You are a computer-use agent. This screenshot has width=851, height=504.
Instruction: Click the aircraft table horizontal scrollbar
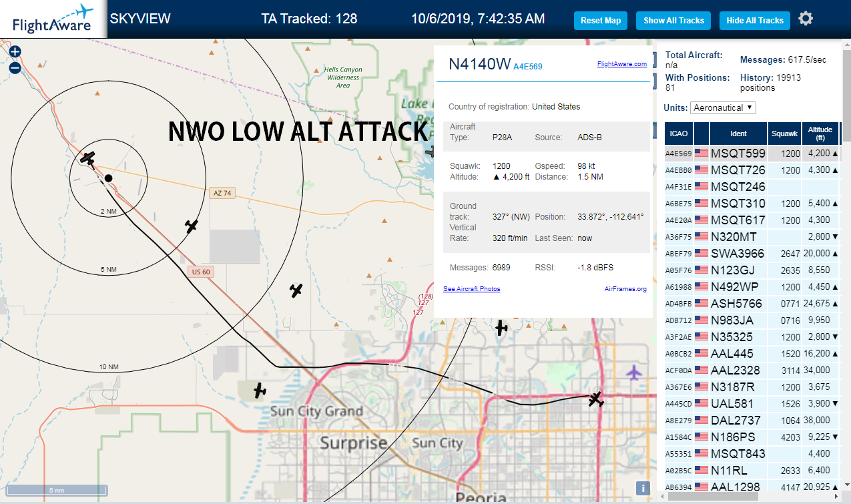[x=712, y=497]
